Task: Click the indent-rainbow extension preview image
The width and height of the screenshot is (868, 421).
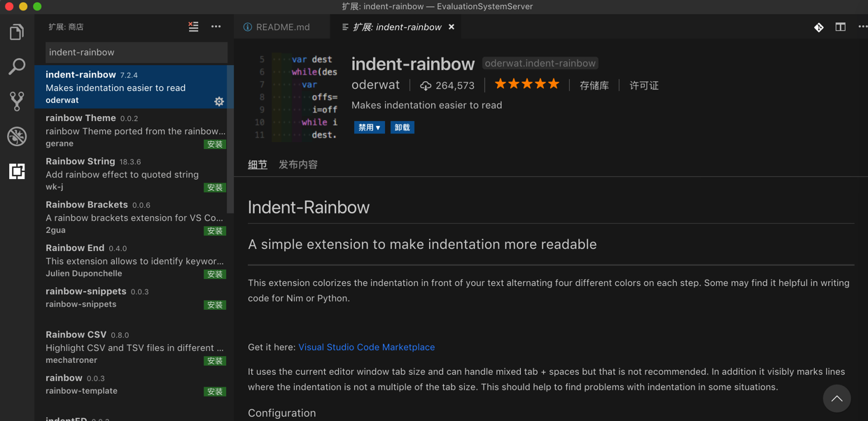Action: pos(295,97)
